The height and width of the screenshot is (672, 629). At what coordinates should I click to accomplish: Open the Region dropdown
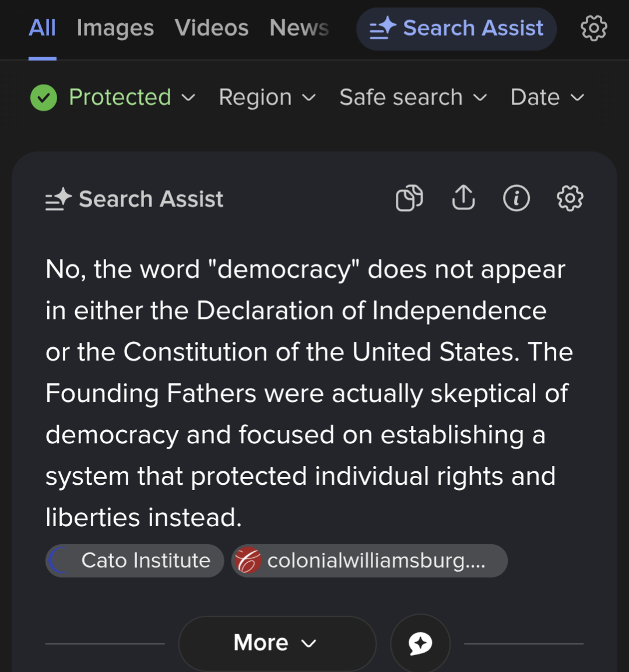pyautogui.click(x=267, y=97)
